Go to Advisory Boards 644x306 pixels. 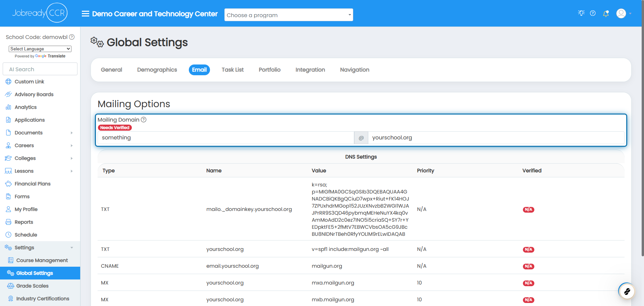[x=34, y=94]
